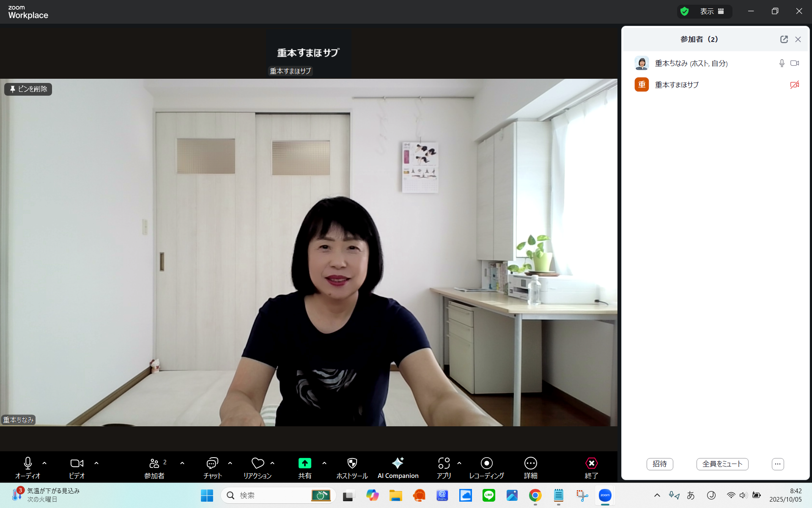Click the AI Companion sparkle icon
The height and width of the screenshot is (508, 812).
[x=398, y=463]
